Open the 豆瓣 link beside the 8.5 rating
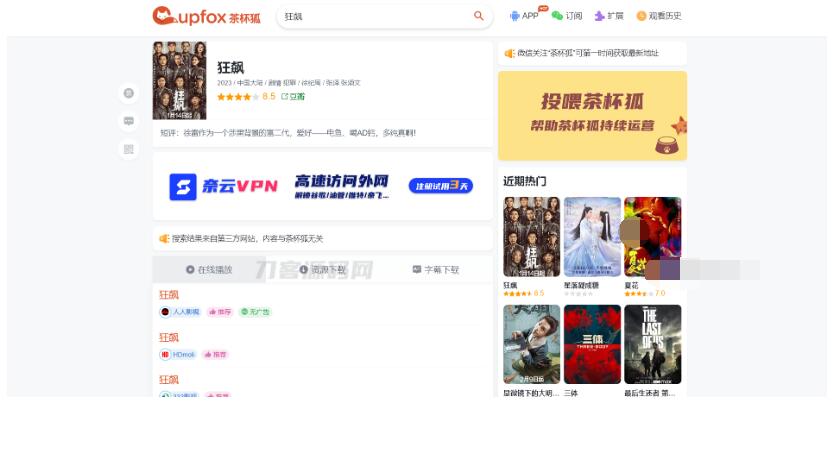Screen dimensions: 832x475 [294, 97]
